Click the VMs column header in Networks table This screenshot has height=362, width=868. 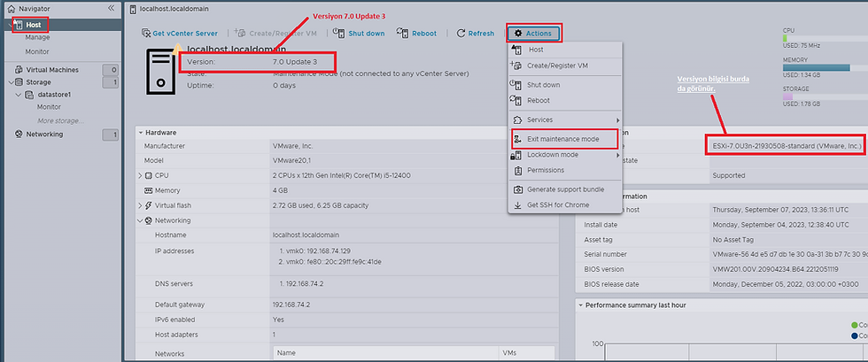[x=527, y=352]
